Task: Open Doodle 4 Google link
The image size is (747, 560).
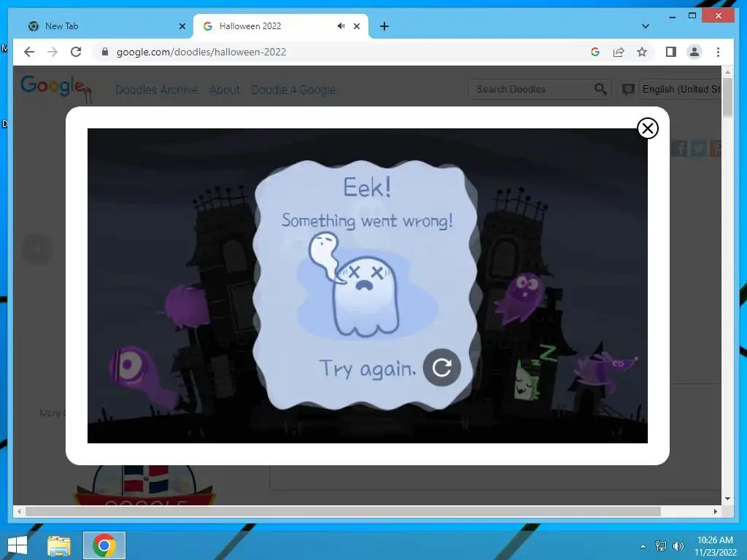Action: pos(293,90)
